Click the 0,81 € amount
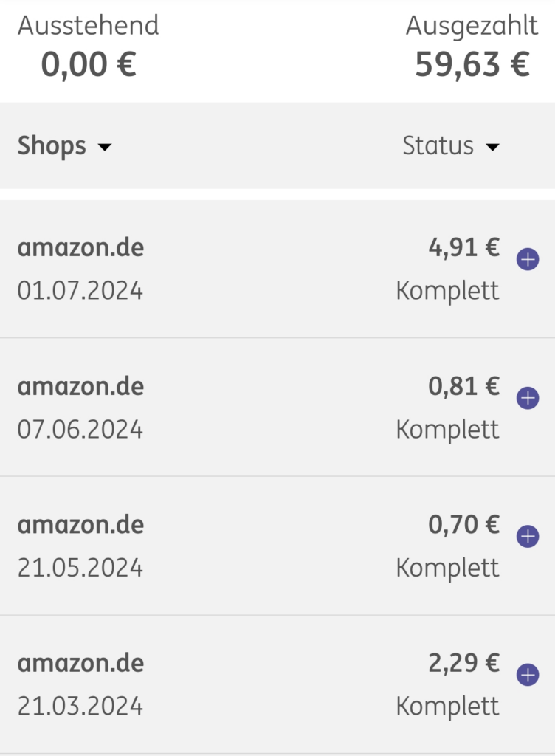 pos(464,386)
